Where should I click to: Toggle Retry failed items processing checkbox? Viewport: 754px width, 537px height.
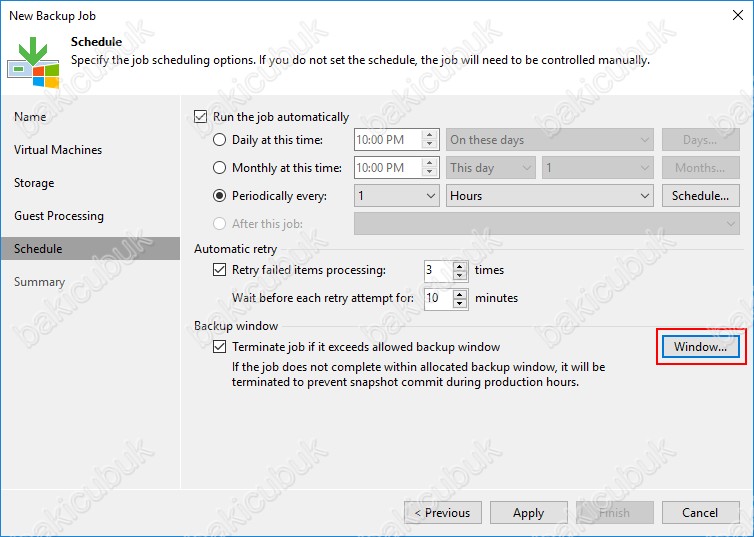point(219,270)
